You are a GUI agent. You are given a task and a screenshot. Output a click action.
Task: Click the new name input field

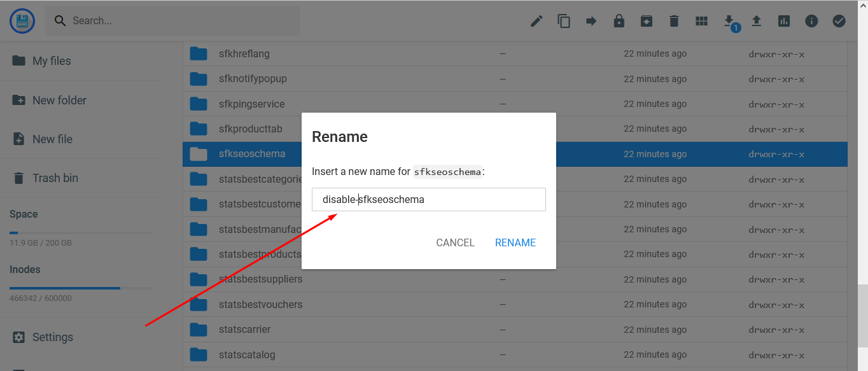pos(429,199)
